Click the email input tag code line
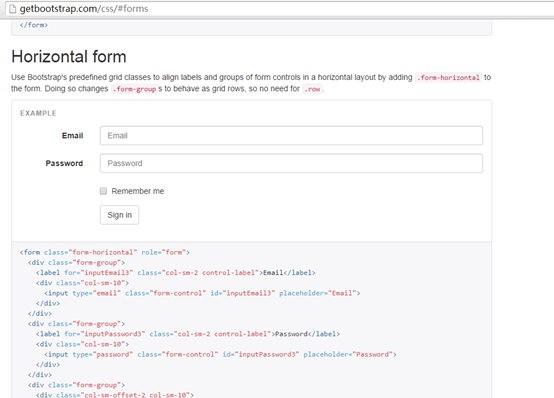The width and height of the screenshot is (554, 398). (x=202, y=293)
